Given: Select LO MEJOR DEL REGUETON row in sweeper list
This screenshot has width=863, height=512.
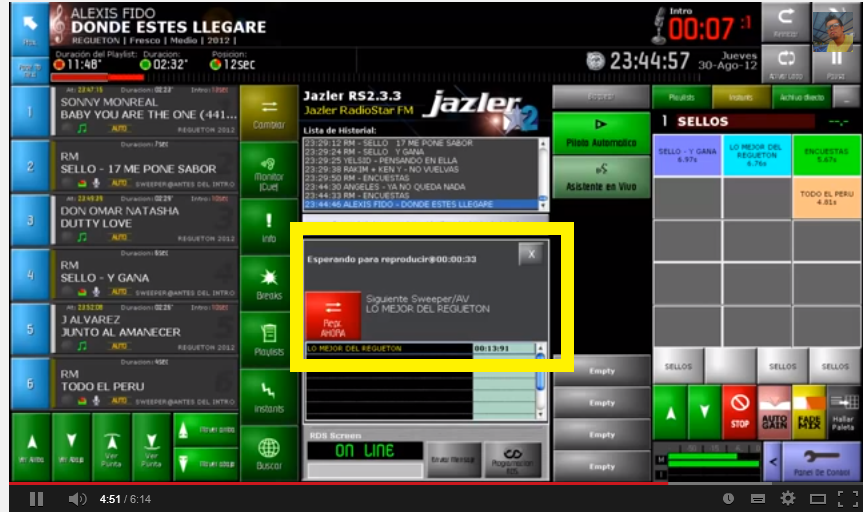Looking at the screenshot, I should click(x=420, y=348).
